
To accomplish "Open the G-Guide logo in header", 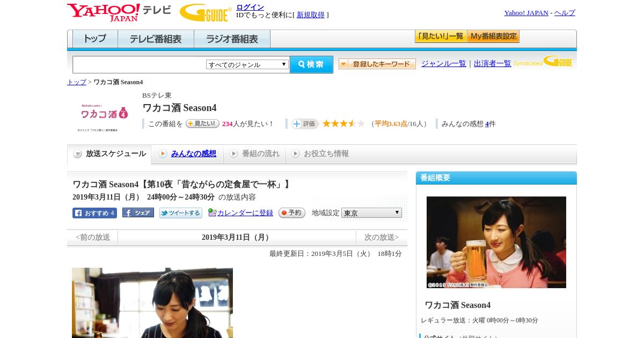I will [x=206, y=12].
